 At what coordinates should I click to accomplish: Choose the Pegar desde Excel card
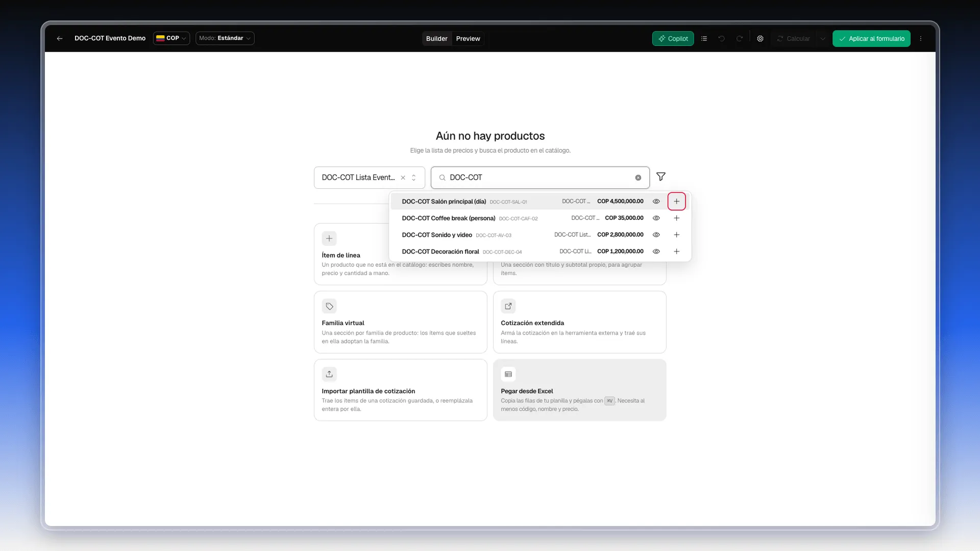coord(580,390)
